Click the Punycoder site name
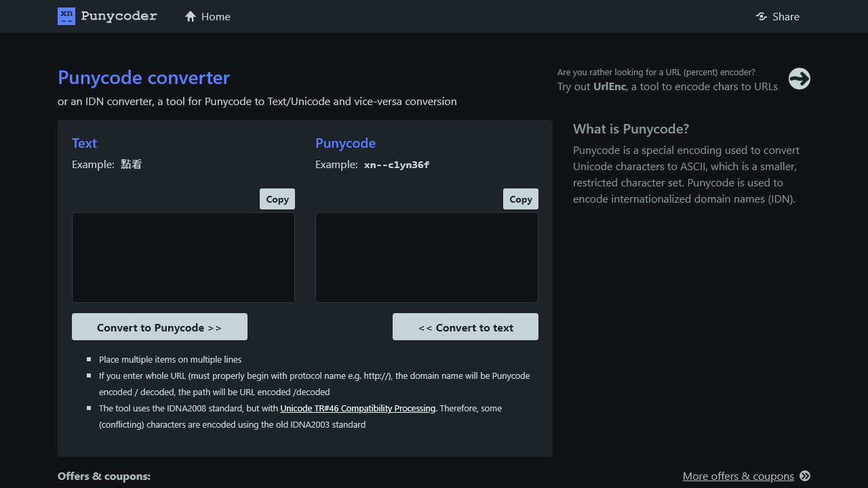868x488 pixels. click(x=119, y=16)
